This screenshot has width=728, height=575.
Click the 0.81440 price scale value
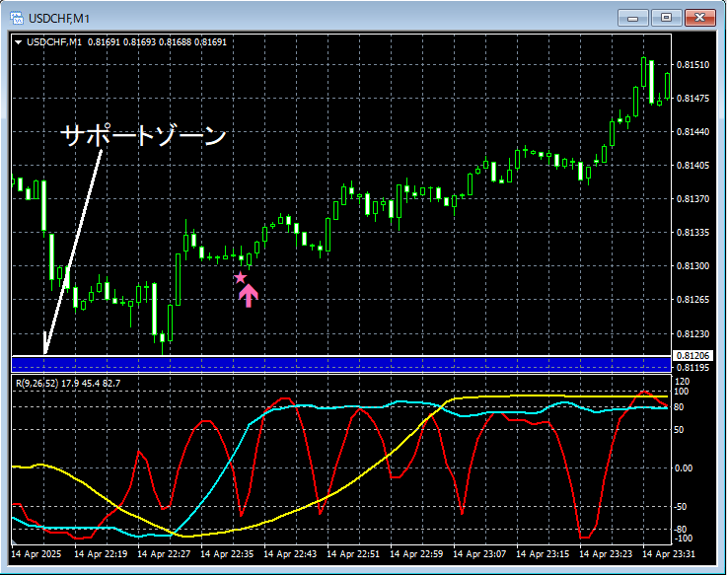(692, 132)
